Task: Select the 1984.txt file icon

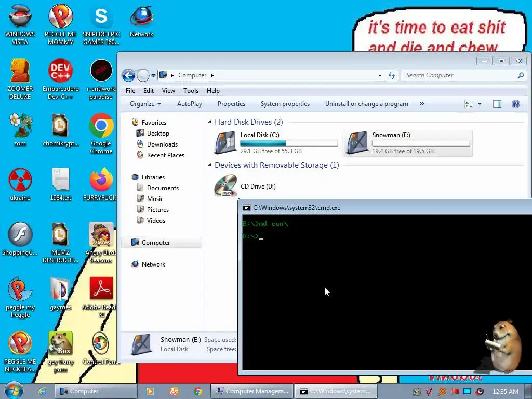Action: point(61,184)
